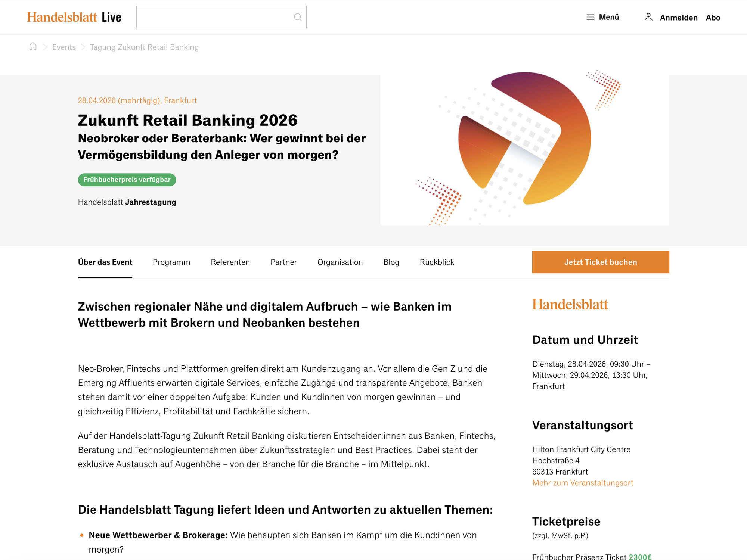Click Events in the breadcrumb navigation
747x560 pixels.
pyautogui.click(x=64, y=47)
